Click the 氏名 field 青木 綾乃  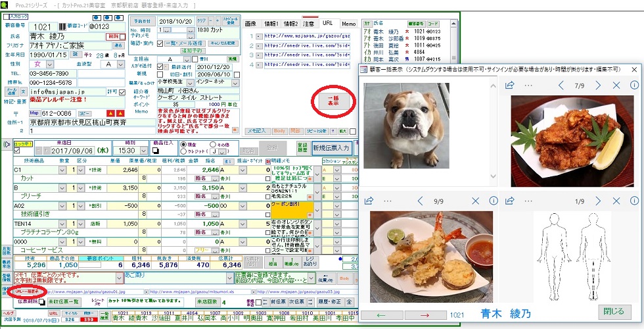pos(66,37)
